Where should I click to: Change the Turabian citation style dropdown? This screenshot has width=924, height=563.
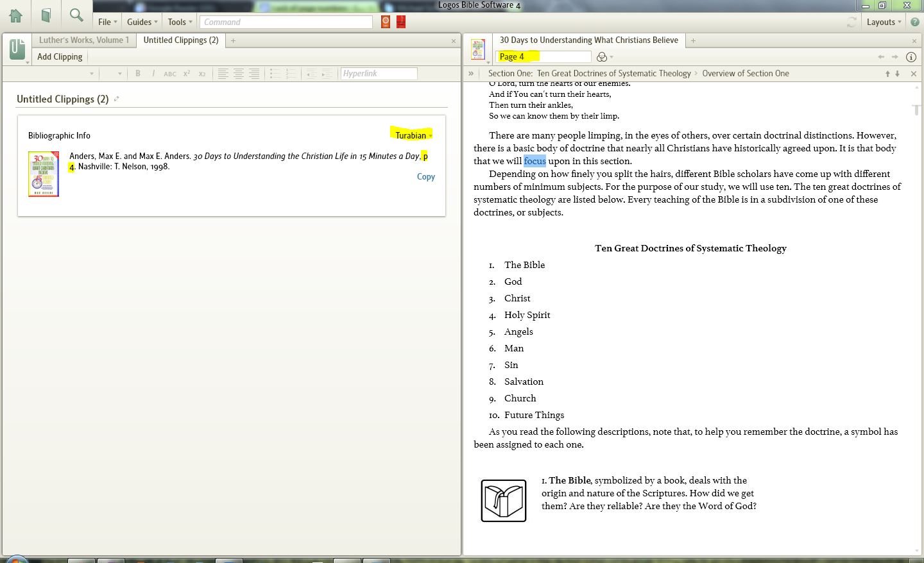414,135
